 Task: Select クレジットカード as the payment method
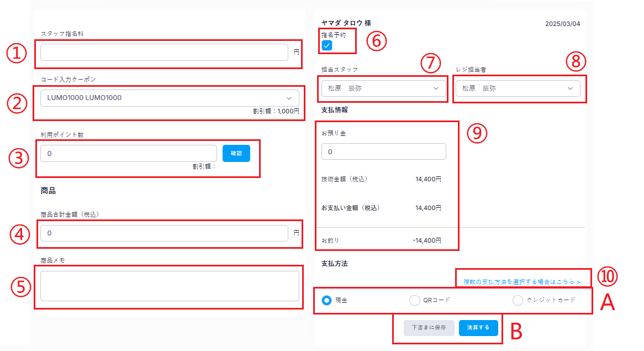[x=518, y=300]
